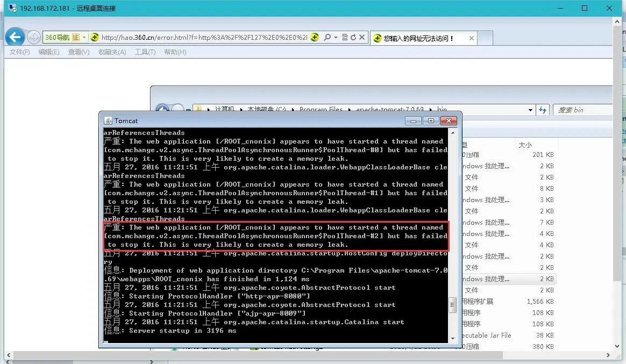Click the remote desktop horizontal scroll-right arrow

point(608,355)
